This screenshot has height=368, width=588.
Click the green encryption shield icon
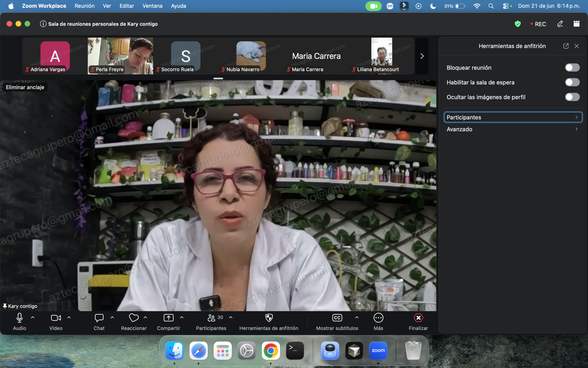tap(517, 24)
